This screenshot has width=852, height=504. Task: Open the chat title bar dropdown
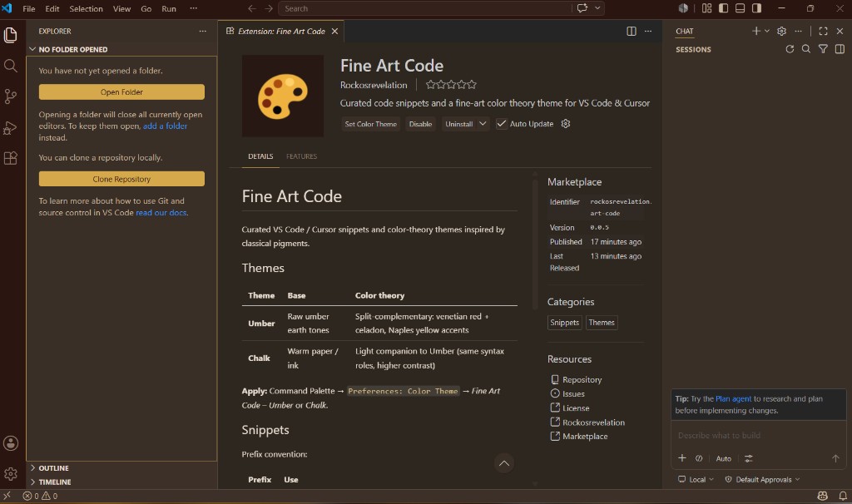coord(597,8)
